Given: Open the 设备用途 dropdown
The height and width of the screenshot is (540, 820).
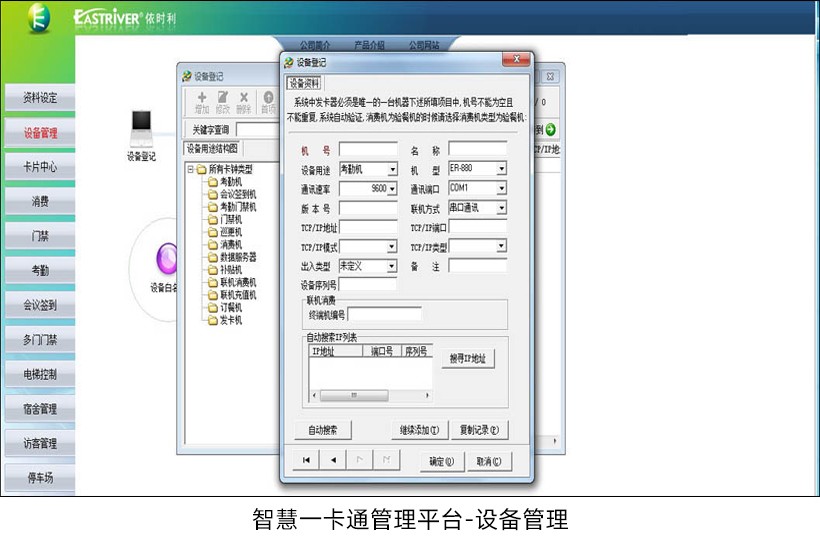Looking at the screenshot, I should (392, 170).
